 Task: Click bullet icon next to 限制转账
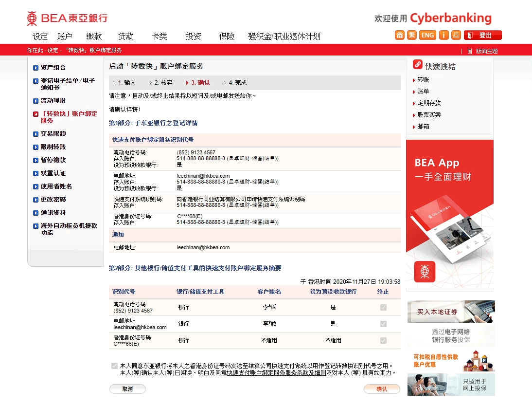coord(35,147)
